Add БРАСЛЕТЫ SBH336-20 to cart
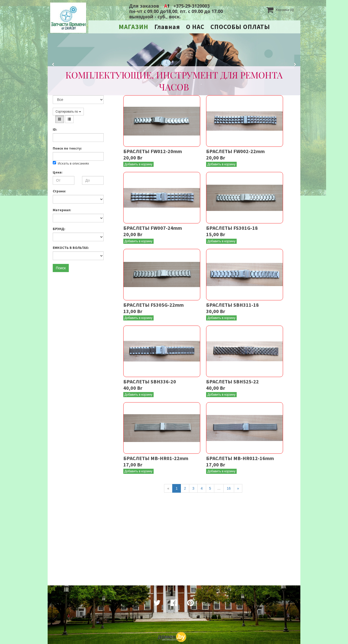 [138, 395]
